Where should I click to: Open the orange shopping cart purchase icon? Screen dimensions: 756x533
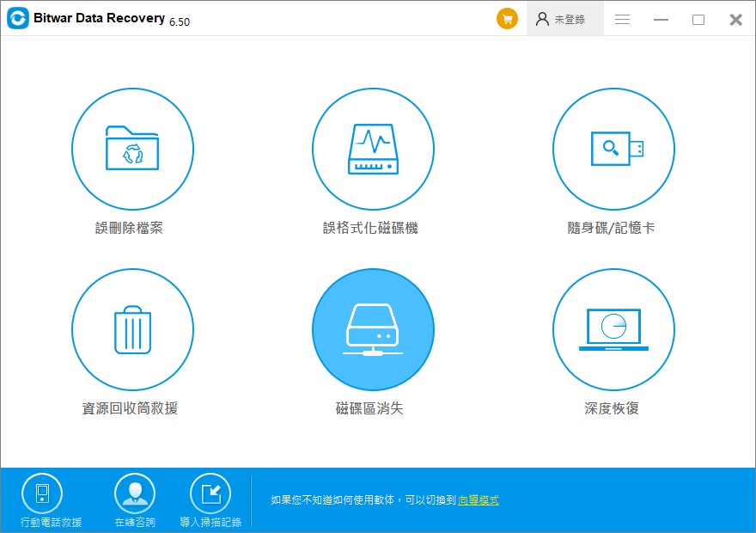pos(507,19)
